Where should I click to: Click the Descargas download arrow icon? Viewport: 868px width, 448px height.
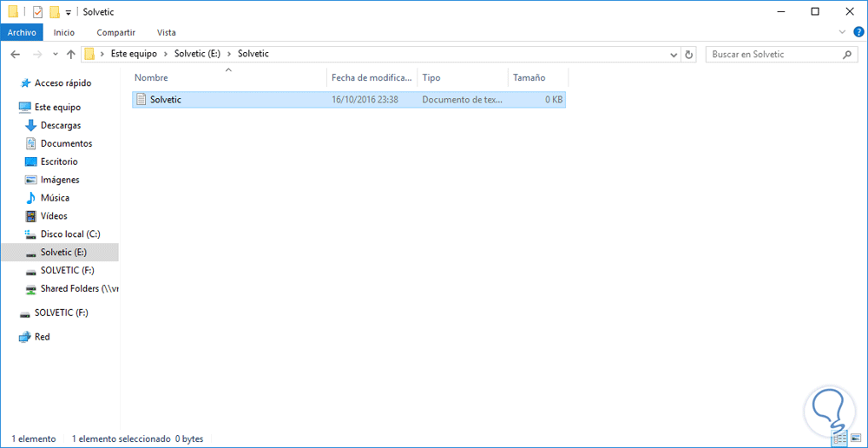31,126
